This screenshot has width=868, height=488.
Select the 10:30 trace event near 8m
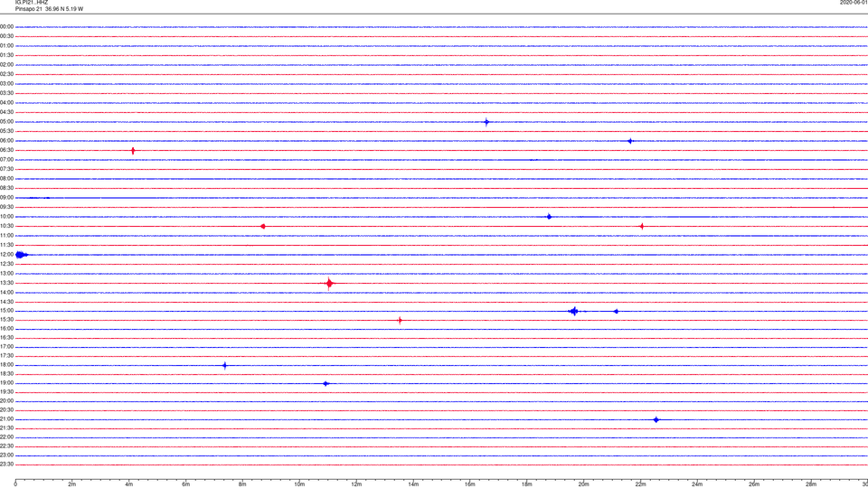click(x=263, y=226)
